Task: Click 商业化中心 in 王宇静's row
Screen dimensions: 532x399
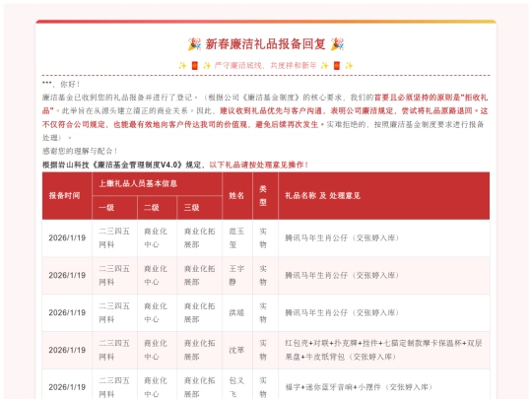Action: pos(156,275)
